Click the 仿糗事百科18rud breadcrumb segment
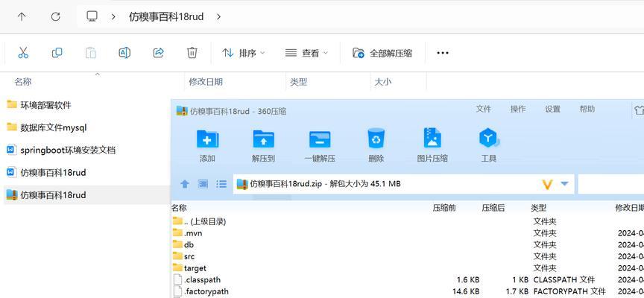The width and height of the screenshot is (644, 298). (x=166, y=17)
